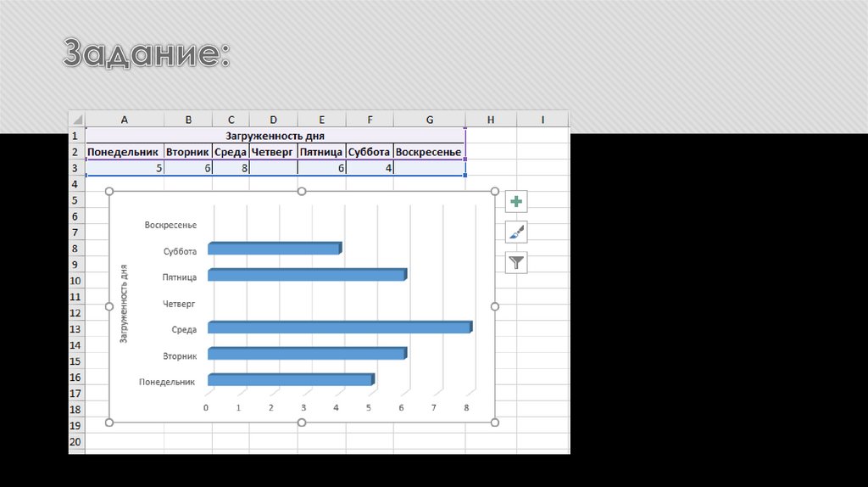Select the Среда bar in chart
The width and height of the screenshot is (868, 487).
pyautogui.click(x=340, y=327)
